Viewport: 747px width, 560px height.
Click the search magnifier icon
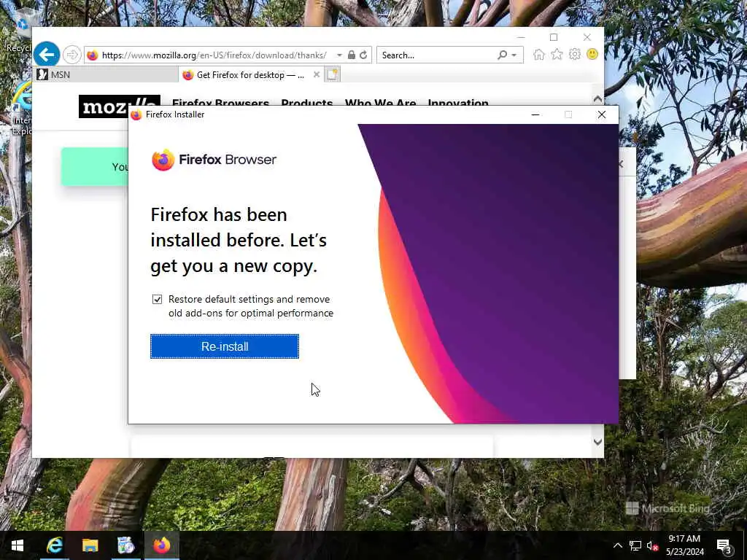click(502, 55)
